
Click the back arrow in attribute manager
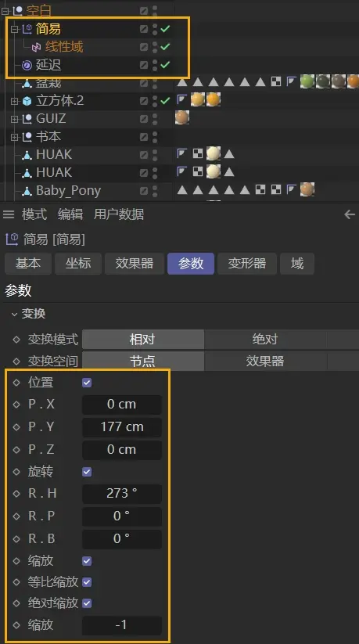pos(350,214)
